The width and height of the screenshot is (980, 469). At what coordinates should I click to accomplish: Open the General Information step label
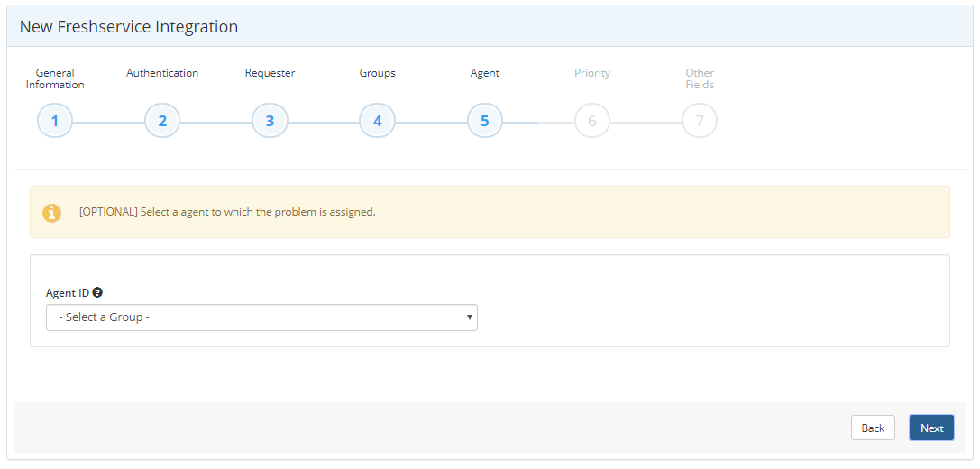tap(55, 79)
